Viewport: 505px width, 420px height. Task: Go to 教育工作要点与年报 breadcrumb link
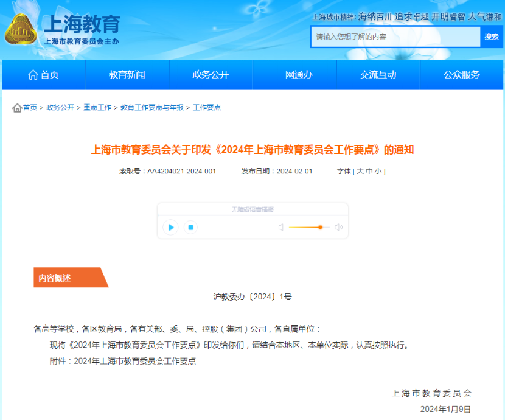click(x=151, y=108)
